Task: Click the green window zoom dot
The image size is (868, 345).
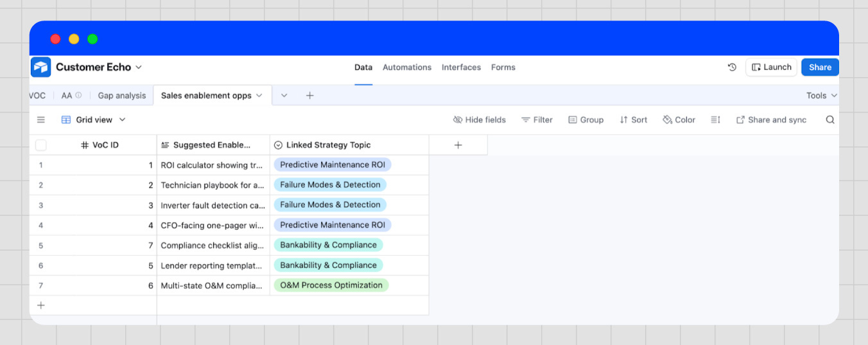Action: pos(92,39)
